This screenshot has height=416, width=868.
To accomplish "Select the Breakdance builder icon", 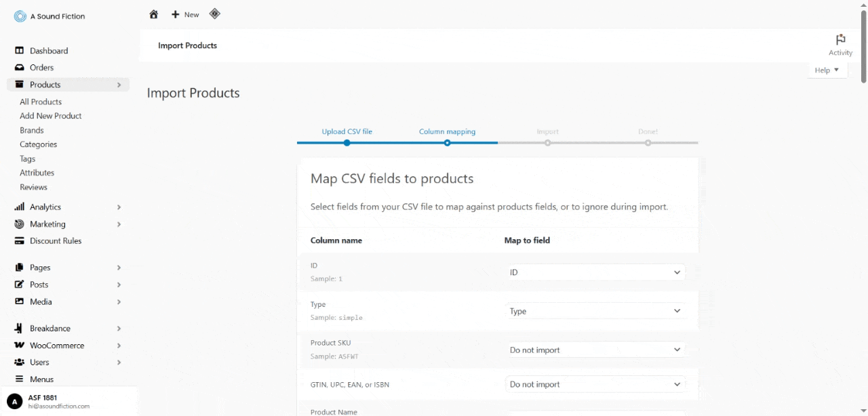I will click(x=18, y=328).
